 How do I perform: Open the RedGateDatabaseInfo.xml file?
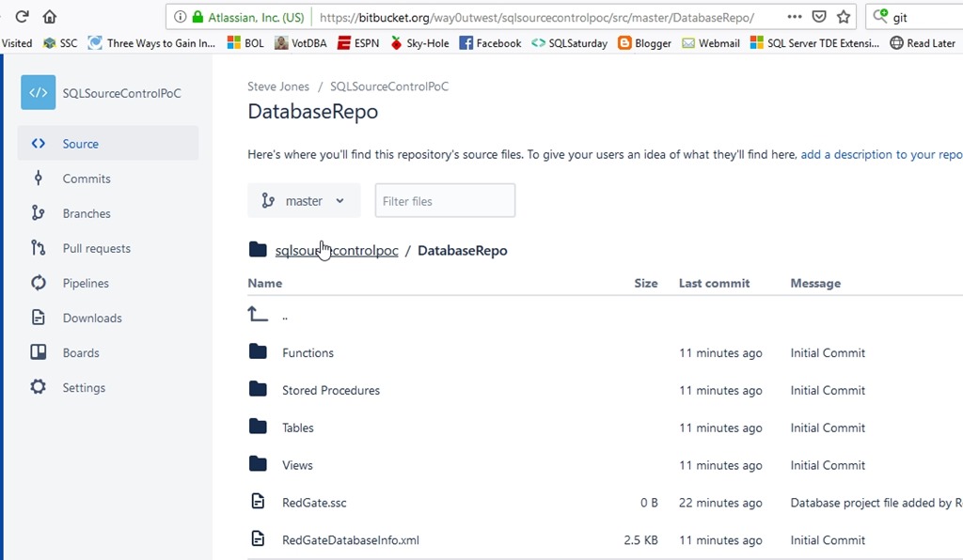point(350,540)
